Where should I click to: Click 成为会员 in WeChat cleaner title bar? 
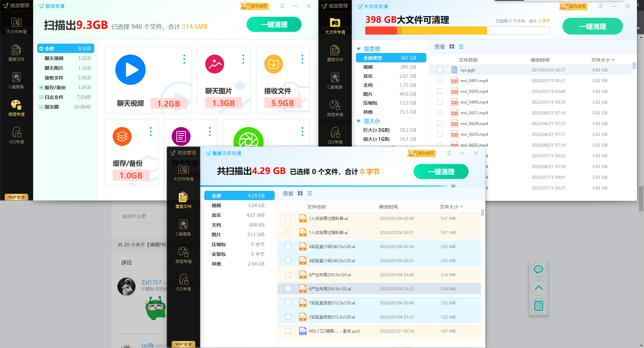[255, 6]
